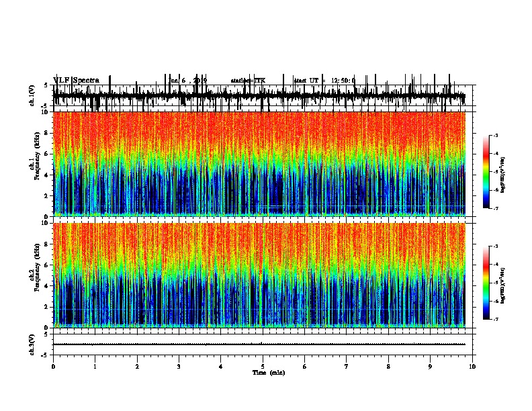Click the ch.2 "Frequency (kHz)" axis label
The width and height of the screenshot is (532, 411).
tap(37, 267)
